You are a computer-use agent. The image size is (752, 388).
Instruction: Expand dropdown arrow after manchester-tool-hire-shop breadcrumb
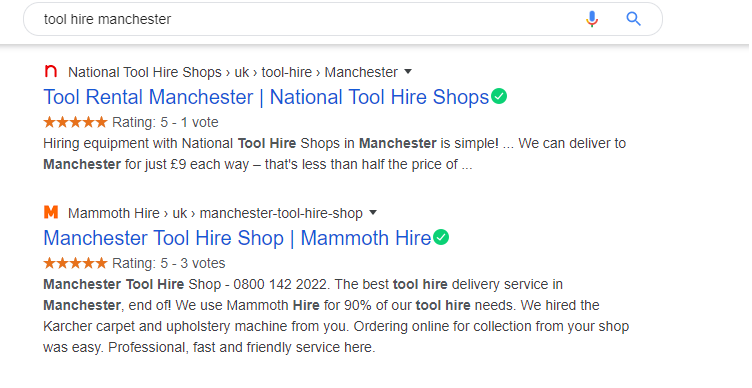pyautogui.click(x=373, y=213)
